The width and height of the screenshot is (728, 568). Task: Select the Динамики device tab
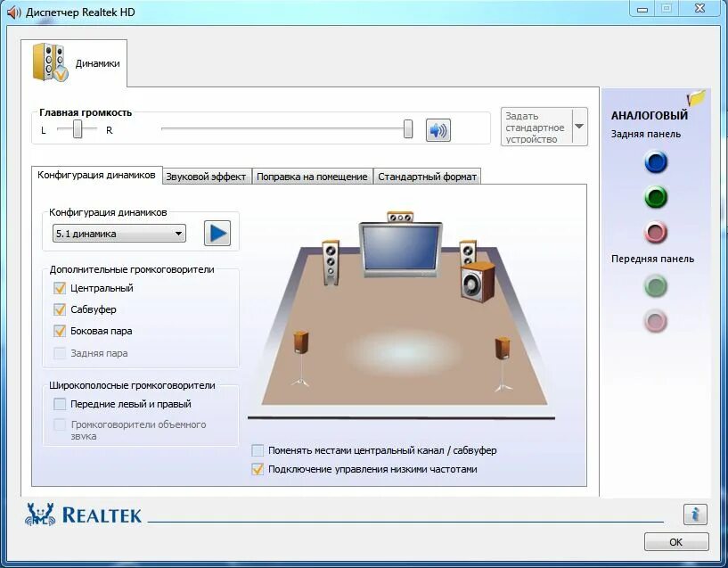point(74,63)
